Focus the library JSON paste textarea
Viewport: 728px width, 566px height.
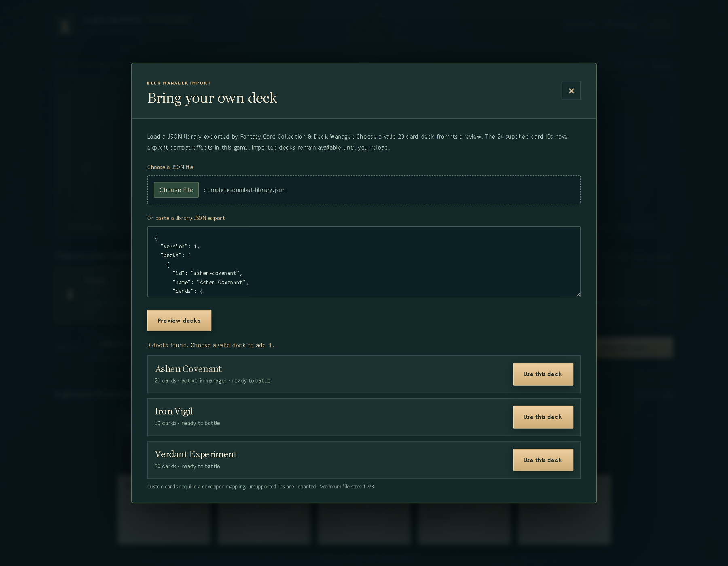coord(364,262)
